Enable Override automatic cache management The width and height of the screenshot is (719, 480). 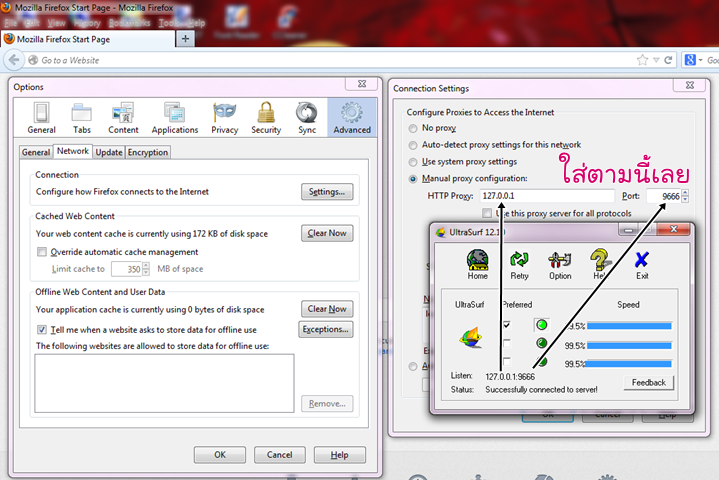pyautogui.click(x=42, y=252)
